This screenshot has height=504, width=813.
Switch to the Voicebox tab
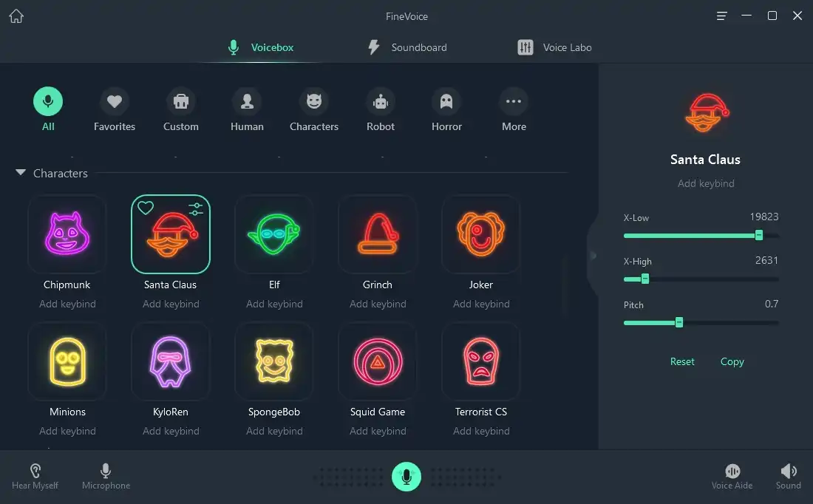261,47
